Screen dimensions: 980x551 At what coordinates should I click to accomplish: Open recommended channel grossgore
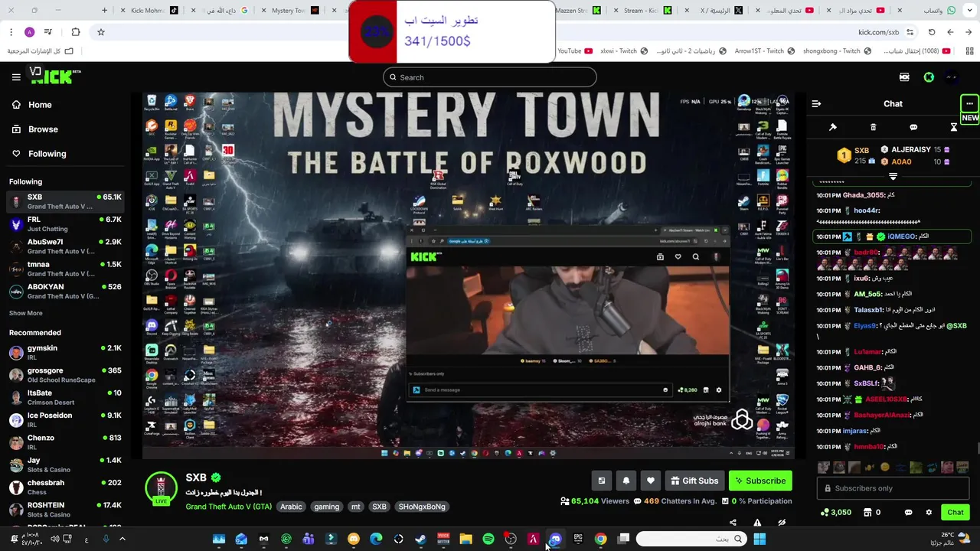click(65, 375)
